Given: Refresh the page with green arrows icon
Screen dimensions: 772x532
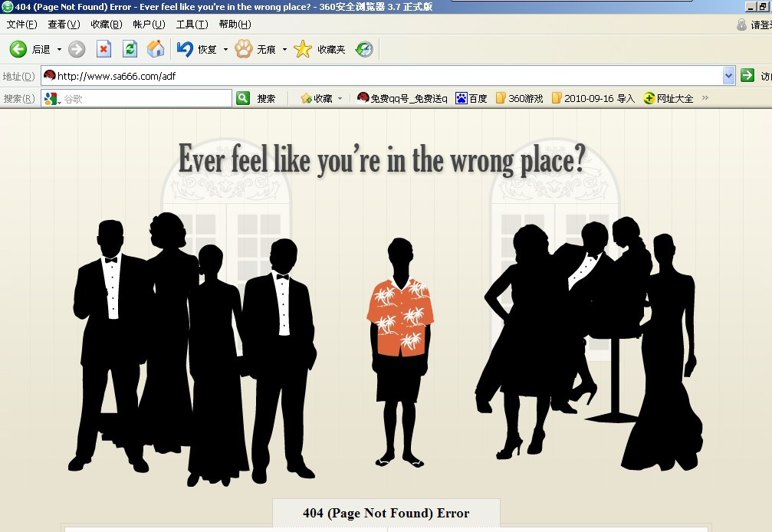Looking at the screenshot, I should [x=130, y=49].
